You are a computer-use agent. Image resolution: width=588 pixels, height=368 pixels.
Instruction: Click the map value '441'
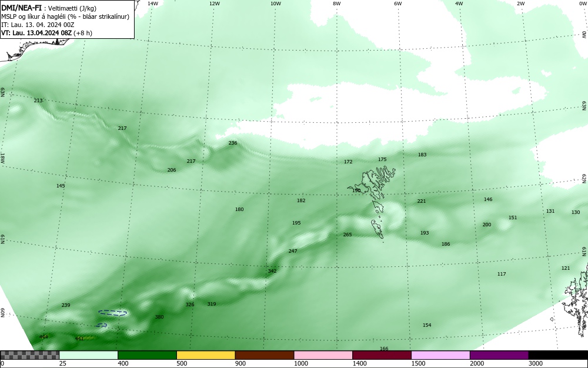79,339
